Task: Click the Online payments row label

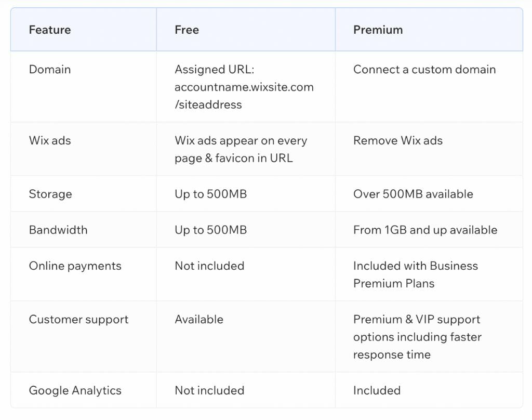Action: [x=75, y=266]
